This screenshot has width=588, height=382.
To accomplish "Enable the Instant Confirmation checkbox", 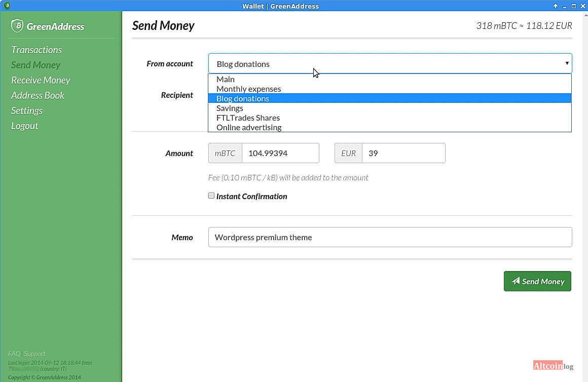I will point(211,196).
